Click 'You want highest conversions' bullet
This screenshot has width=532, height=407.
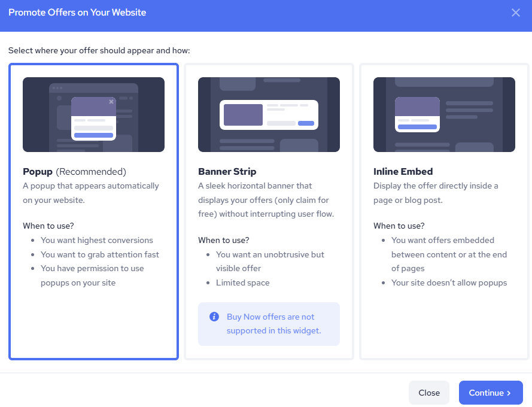[97, 240]
